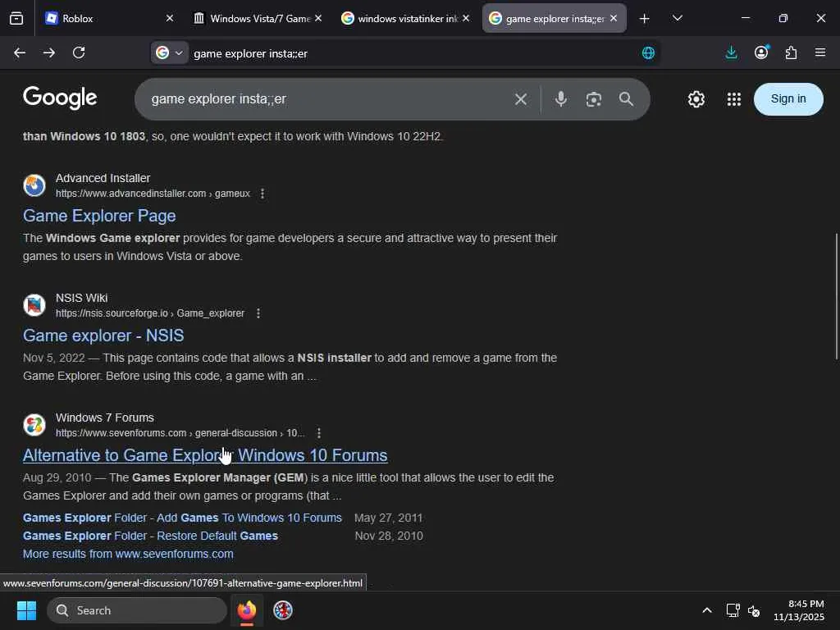Click the taskbar Search box
840x630 pixels.
[137, 610]
